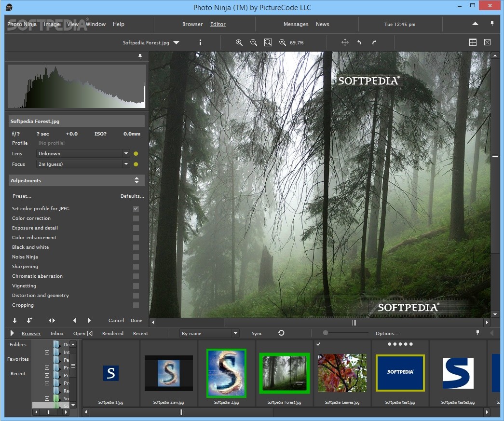Click the Sync button label
This screenshot has height=421, width=504.
point(257,334)
